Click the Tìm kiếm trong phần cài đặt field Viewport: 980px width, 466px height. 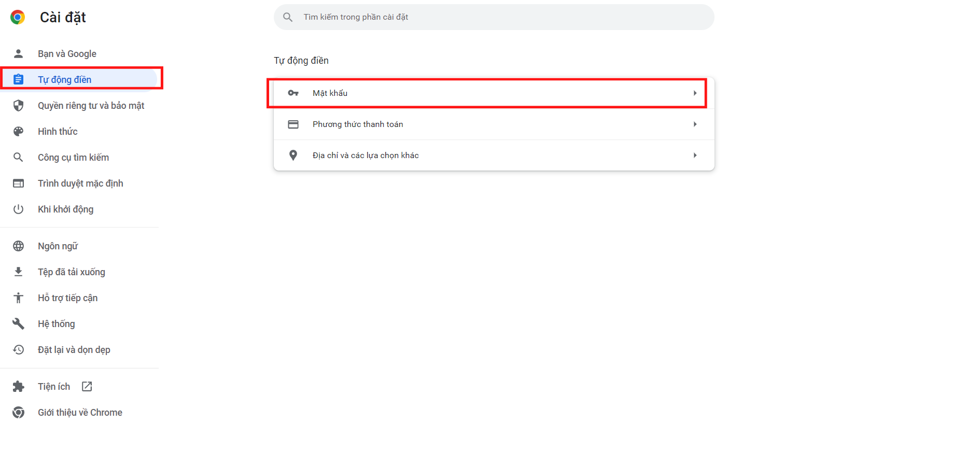click(494, 17)
